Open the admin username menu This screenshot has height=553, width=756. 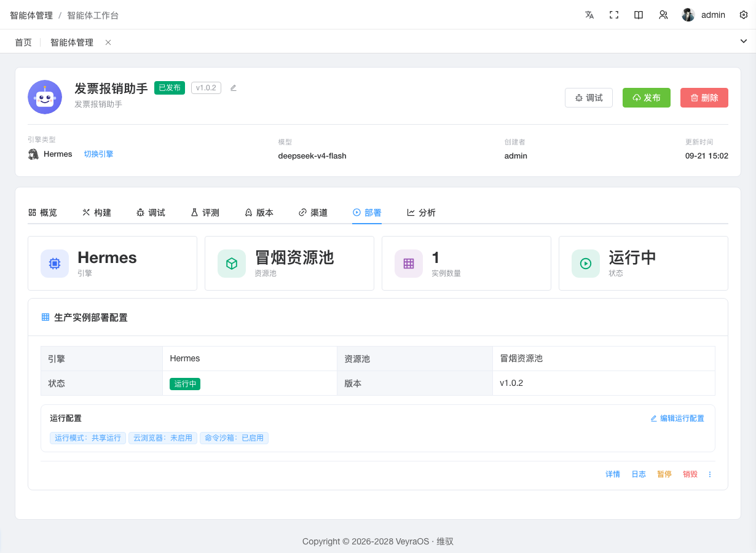click(713, 15)
